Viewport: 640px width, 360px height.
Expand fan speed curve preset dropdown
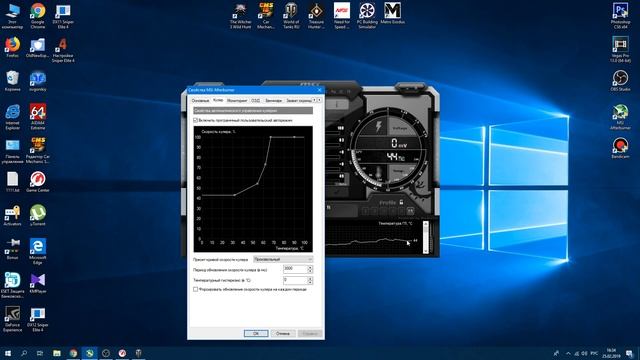283,260
